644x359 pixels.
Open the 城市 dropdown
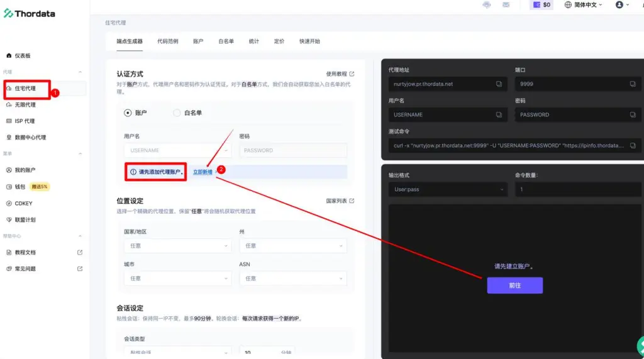177,279
